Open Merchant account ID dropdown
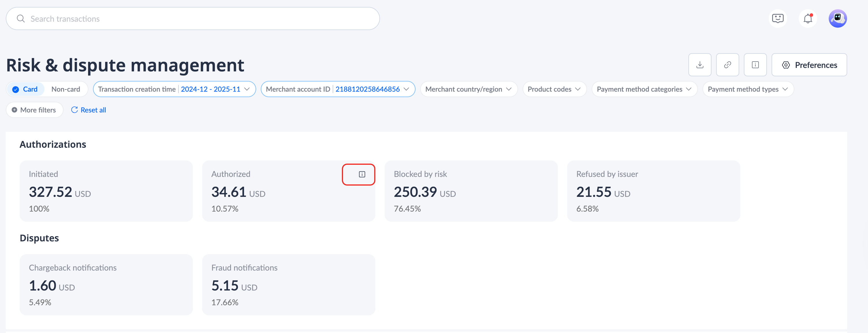The width and height of the screenshot is (868, 333). coord(338,89)
